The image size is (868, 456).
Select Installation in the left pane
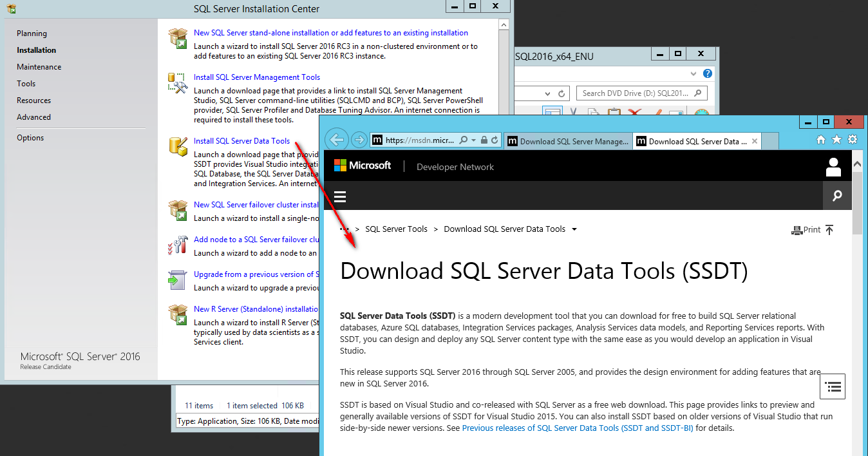point(36,50)
